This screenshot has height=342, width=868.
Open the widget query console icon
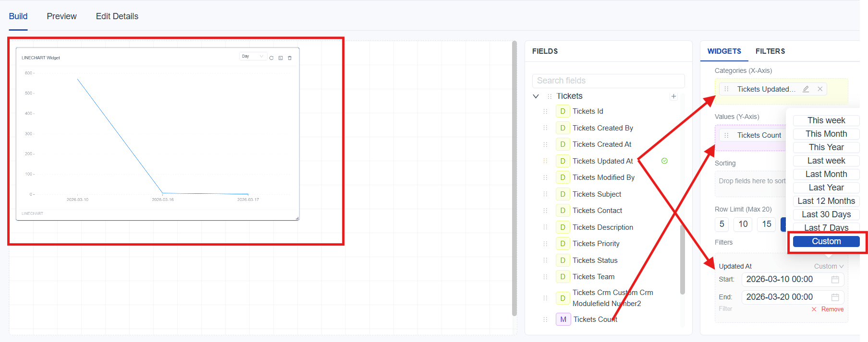(281, 58)
